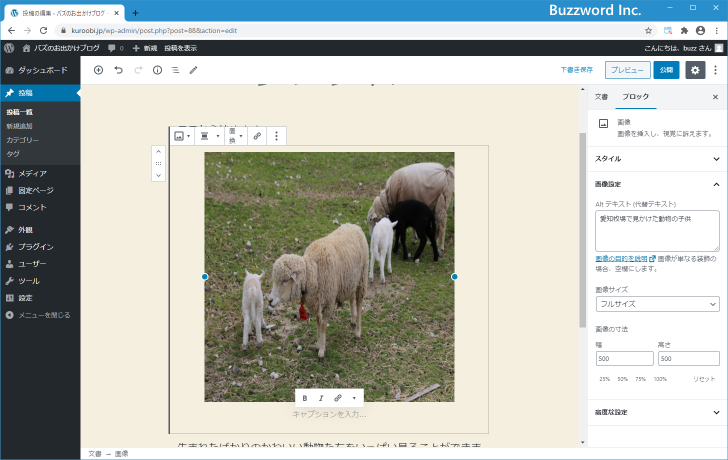Image resolution: width=728 pixels, height=460 pixels.
Task: Switch to the Document tab
Action: [601, 97]
